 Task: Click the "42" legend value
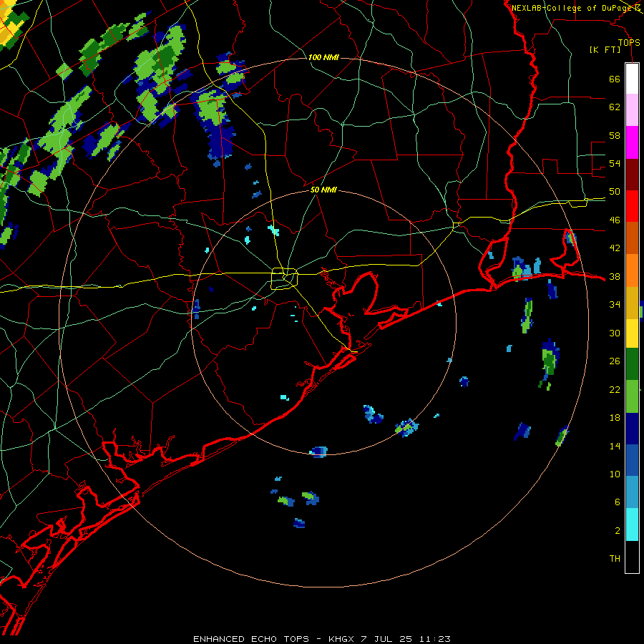(x=615, y=248)
